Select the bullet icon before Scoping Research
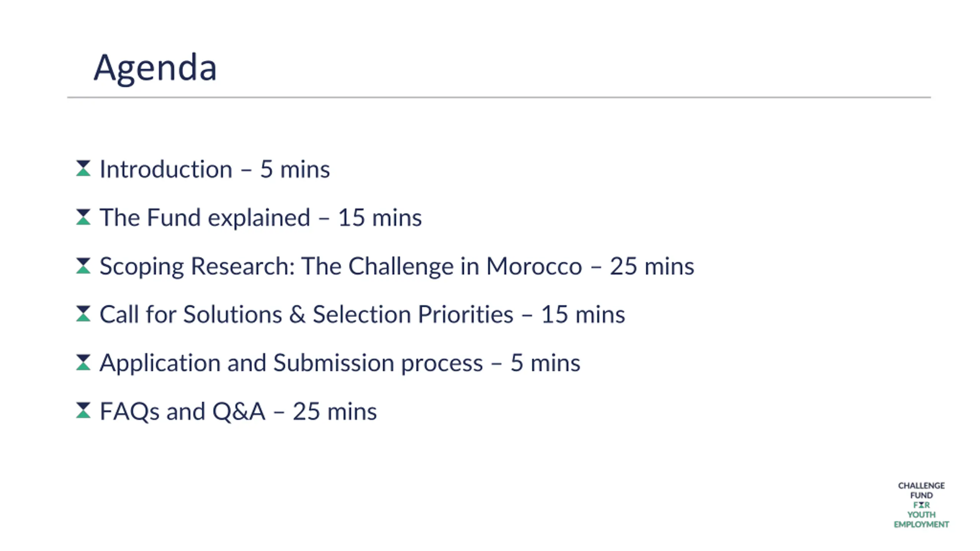The image size is (980, 551). click(x=83, y=266)
